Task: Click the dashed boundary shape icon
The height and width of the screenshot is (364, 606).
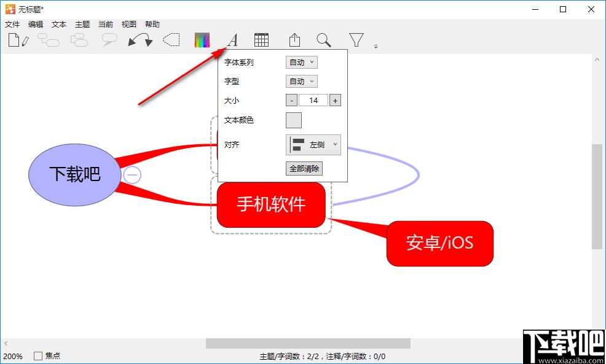Action: coord(171,40)
